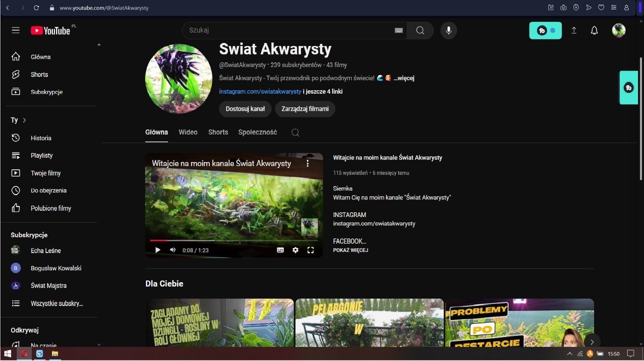Open the 'Zaglądamy do mojej domowej dżungli' thumbnail

[219, 323]
